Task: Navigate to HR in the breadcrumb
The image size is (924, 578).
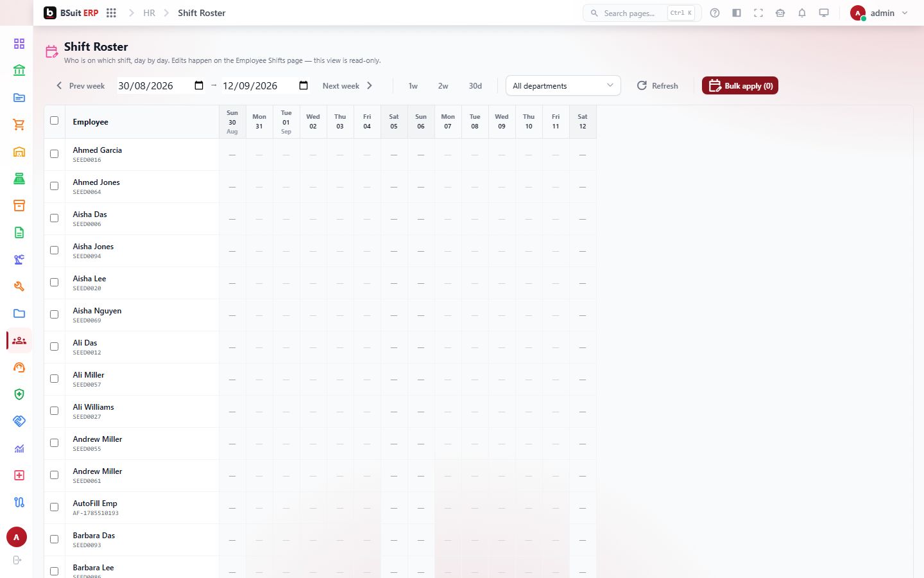Action: click(x=149, y=13)
